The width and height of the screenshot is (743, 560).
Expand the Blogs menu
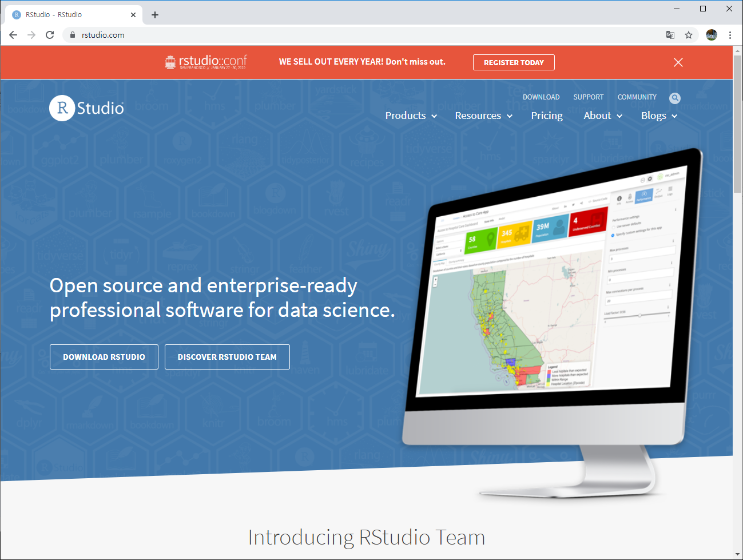[659, 116]
